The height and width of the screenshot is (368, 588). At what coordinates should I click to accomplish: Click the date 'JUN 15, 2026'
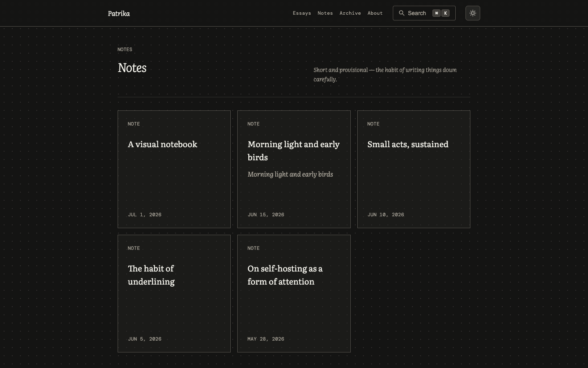tap(266, 215)
